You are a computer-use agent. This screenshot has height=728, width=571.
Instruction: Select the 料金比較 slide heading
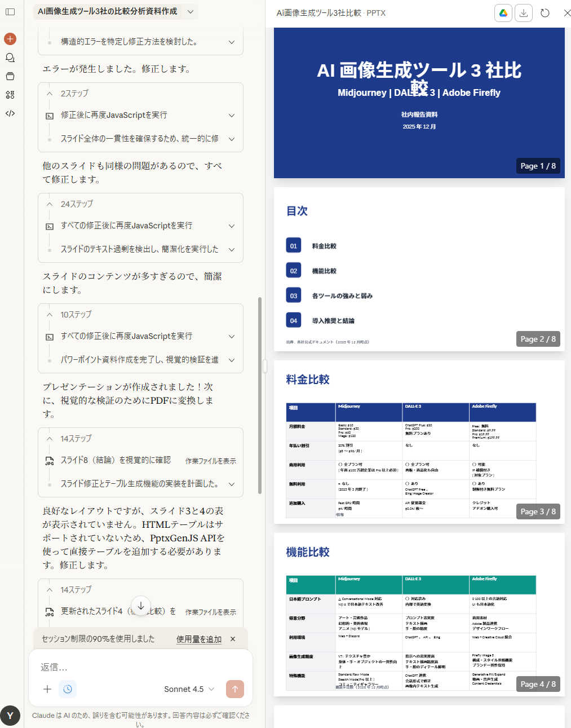(x=308, y=380)
